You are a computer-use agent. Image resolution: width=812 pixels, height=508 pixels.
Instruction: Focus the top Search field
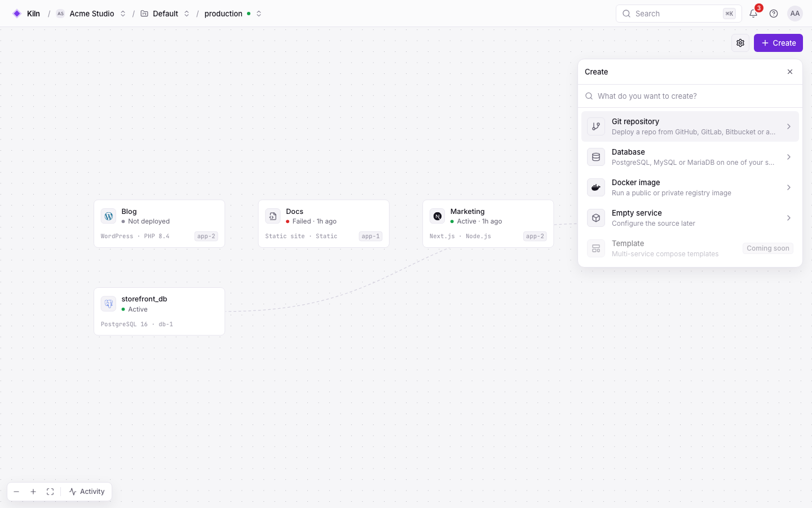(679, 14)
